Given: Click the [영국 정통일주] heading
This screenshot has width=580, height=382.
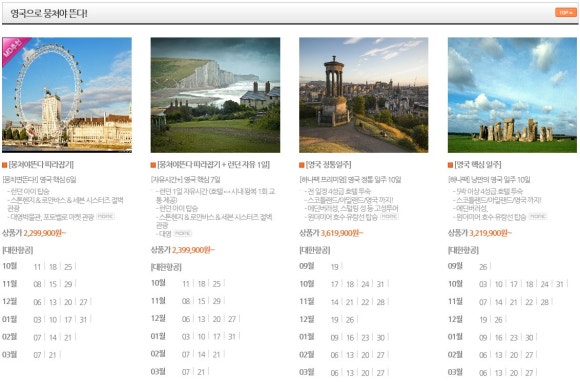Looking at the screenshot, I should pyautogui.click(x=328, y=165).
